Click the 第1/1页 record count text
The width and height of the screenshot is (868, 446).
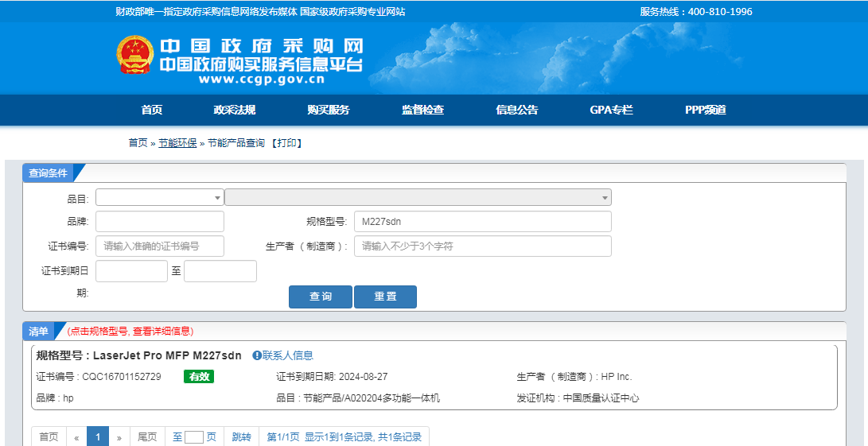[x=344, y=437]
